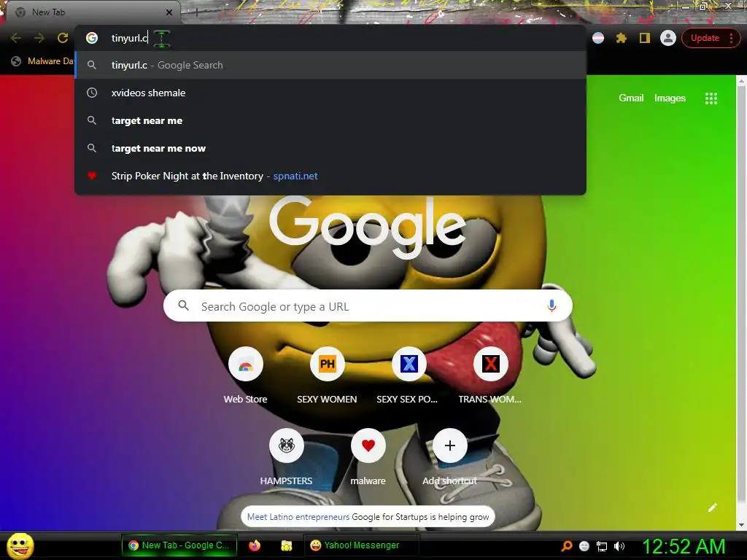Click the voice search microphone icon

coord(551,306)
